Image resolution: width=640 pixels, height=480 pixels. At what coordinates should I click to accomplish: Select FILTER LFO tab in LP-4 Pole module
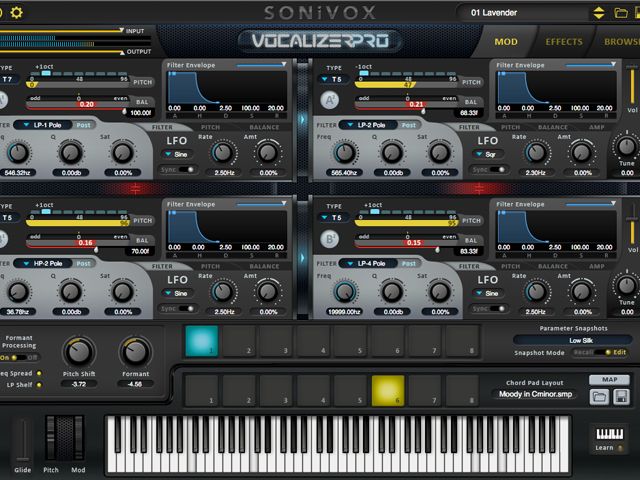(x=469, y=266)
